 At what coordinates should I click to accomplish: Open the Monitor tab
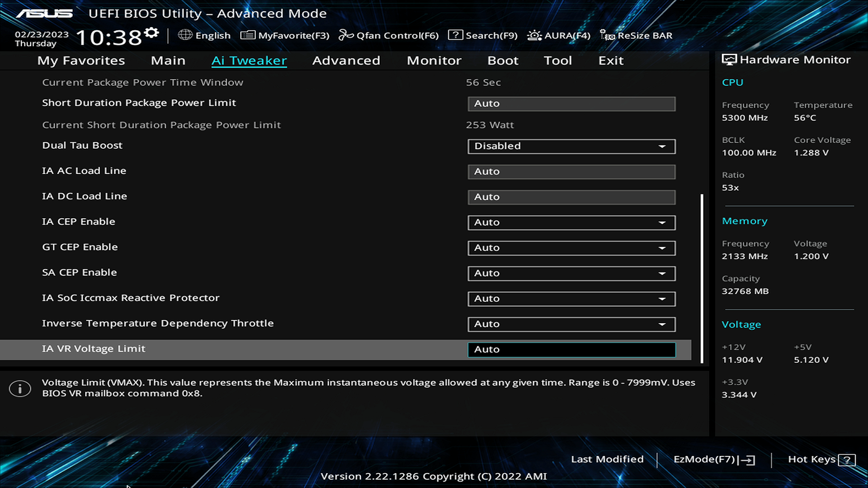[434, 61]
